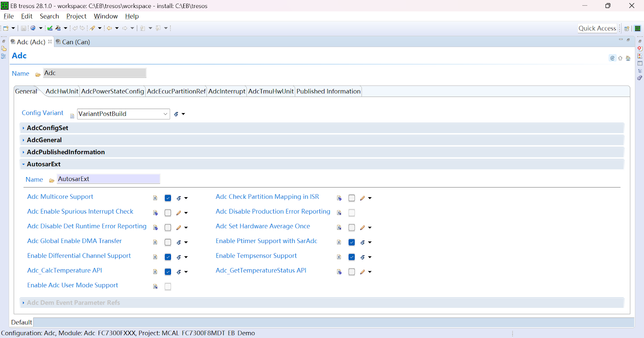The image size is (644, 338).
Task: Click the green ECU perspective icon
Action: 638,29
